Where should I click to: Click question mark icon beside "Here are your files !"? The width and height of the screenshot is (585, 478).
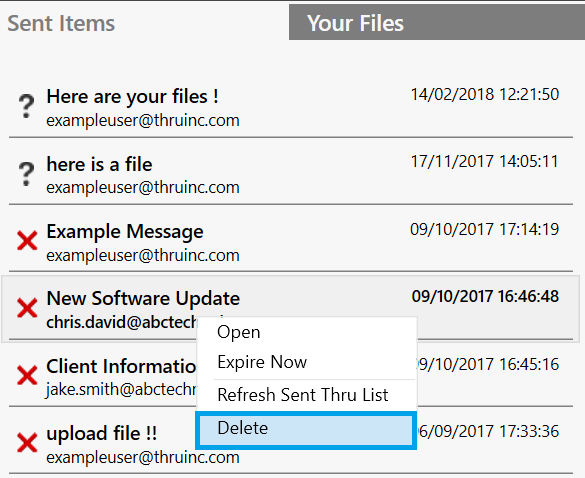point(26,106)
